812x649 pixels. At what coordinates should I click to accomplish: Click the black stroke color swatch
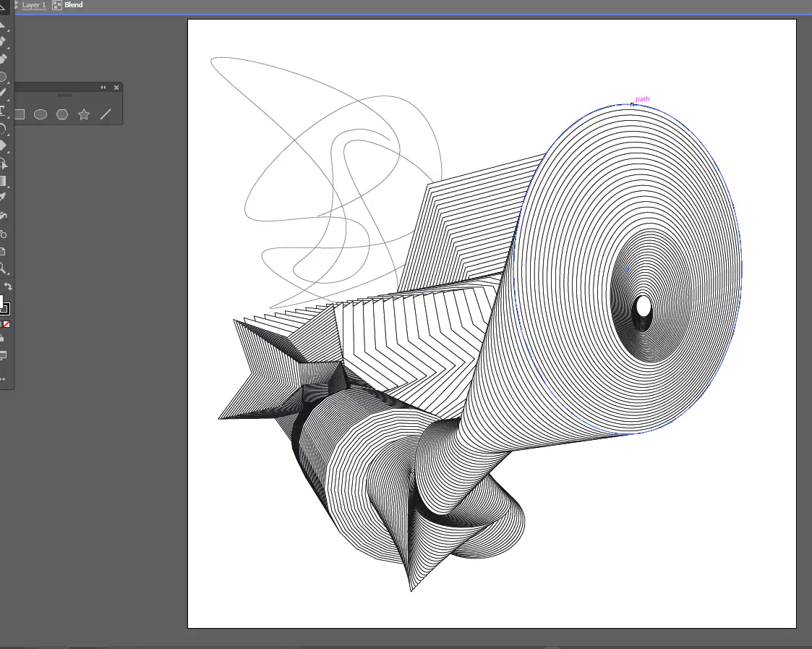tap(4, 309)
